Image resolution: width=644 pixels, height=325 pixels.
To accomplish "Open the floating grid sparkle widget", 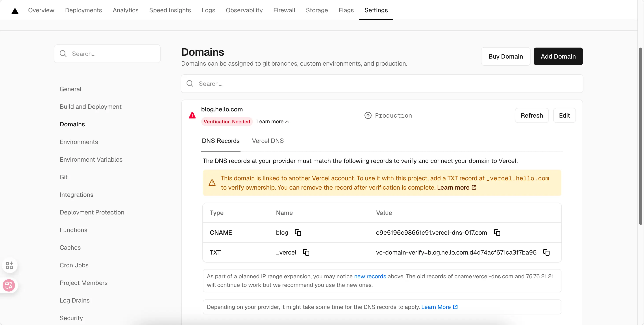I will click(x=9, y=265).
